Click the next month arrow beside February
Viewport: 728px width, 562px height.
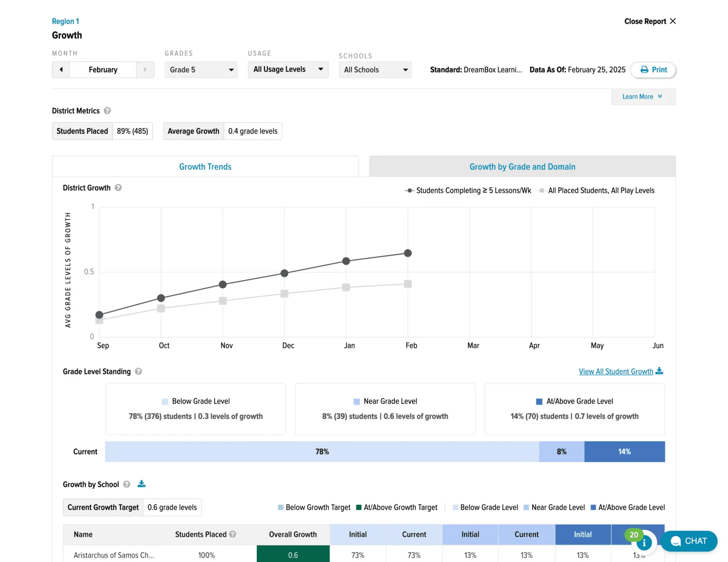point(145,70)
